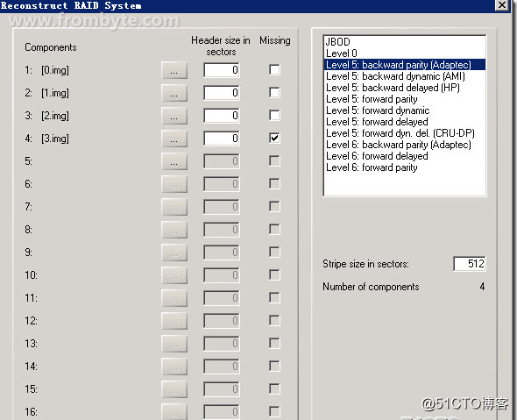Browse for component 2 image file
517x420 pixels.
click(x=174, y=93)
